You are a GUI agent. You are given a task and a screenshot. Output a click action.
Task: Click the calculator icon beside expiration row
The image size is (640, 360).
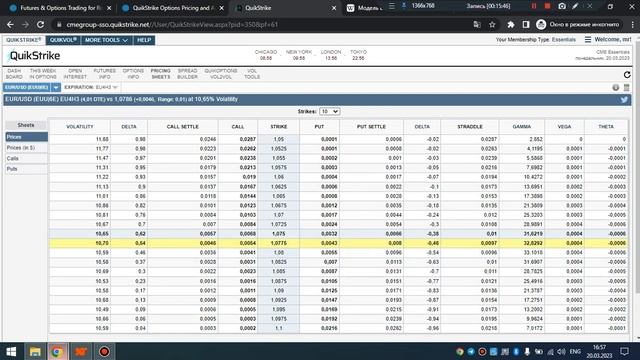coord(627,87)
